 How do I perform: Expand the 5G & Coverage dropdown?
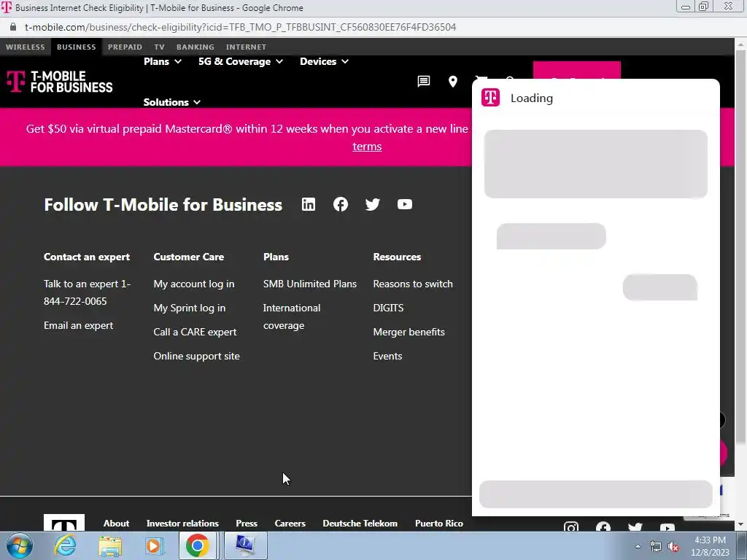click(x=241, y=61)
